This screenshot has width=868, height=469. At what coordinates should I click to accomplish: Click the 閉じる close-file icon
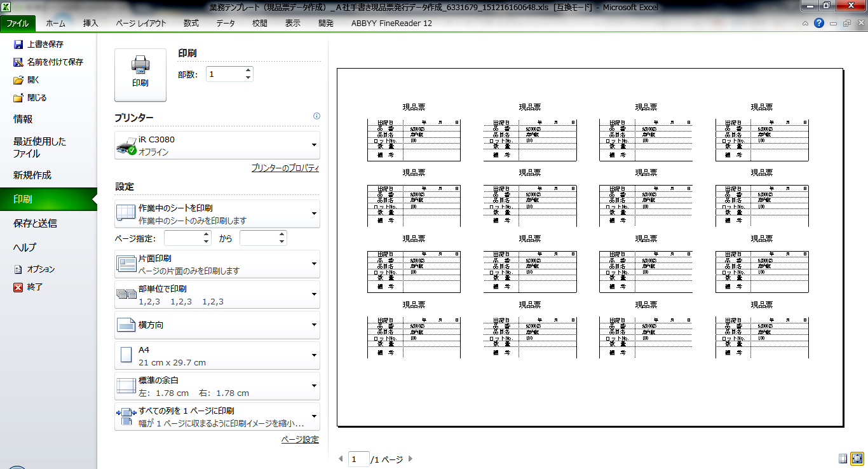18,98
